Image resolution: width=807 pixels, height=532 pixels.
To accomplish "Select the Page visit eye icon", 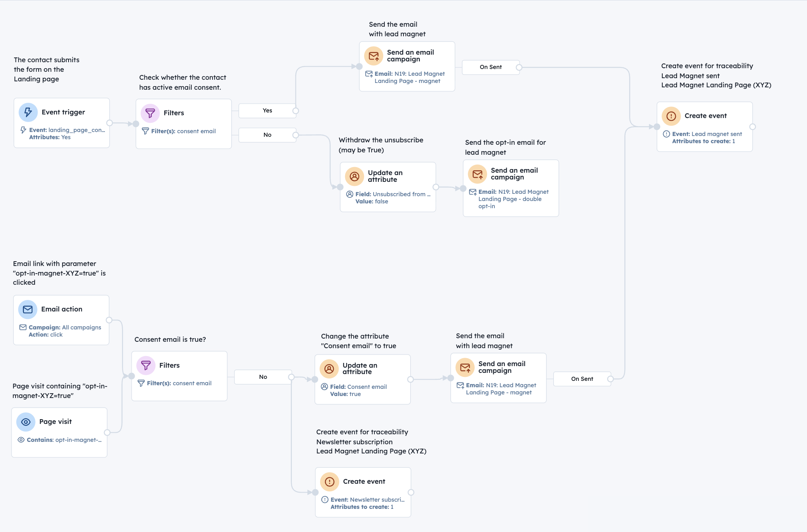I will click(26, 422).
